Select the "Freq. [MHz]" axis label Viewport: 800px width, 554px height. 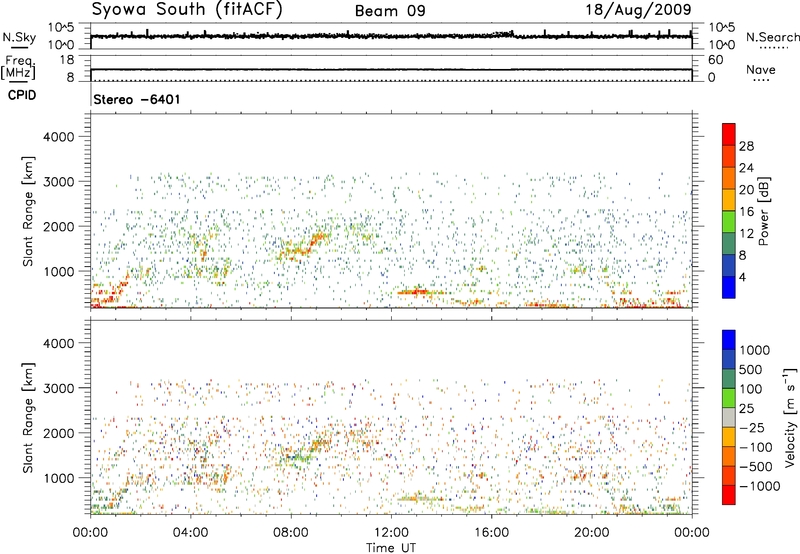tap(18, 68)
